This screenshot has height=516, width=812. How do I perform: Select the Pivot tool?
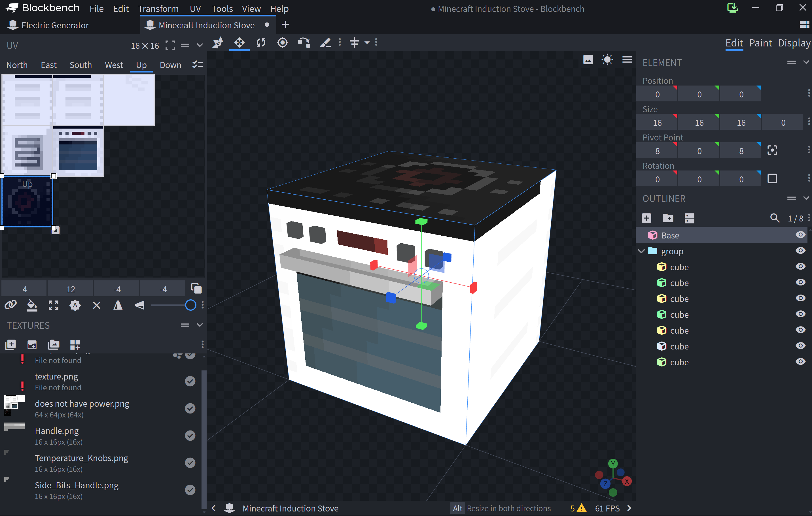(283, 43)
